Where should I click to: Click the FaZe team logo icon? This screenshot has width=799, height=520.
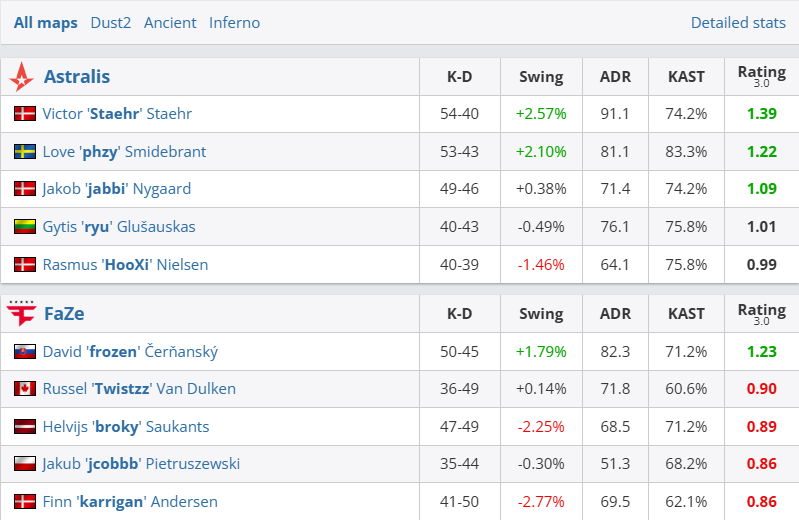pos(20,314)
